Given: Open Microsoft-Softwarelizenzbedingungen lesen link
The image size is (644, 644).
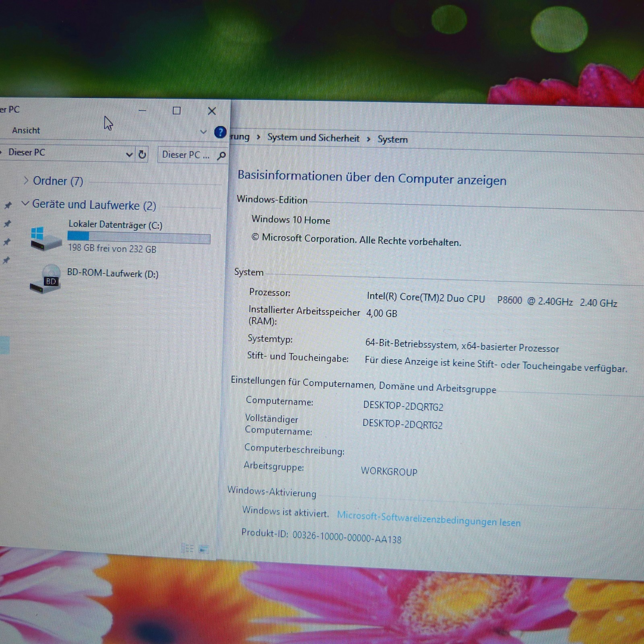Looking at the screenshot, I should tap(429, 519).
